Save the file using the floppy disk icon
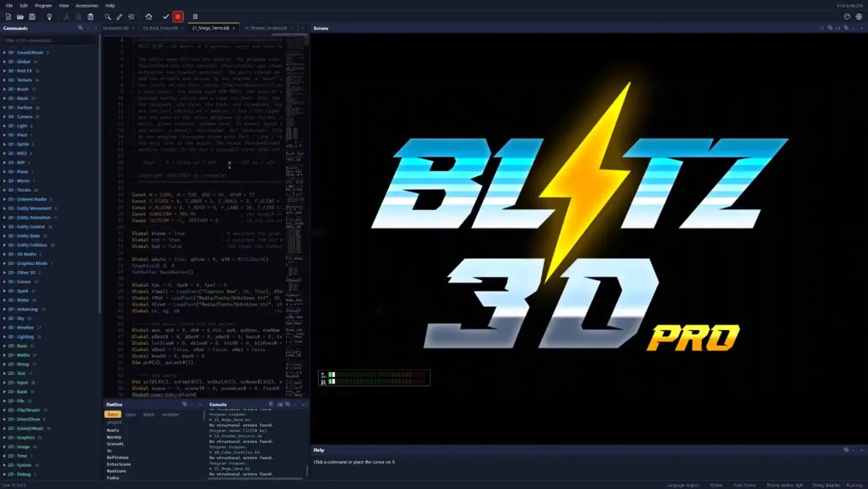The image size is (868, 489). [32, 17]
